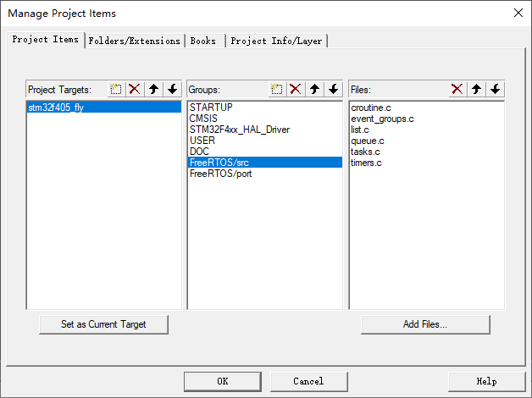The image size is (532, 398).
Task: Confirm with the OK button
Action: coord(223,381)
